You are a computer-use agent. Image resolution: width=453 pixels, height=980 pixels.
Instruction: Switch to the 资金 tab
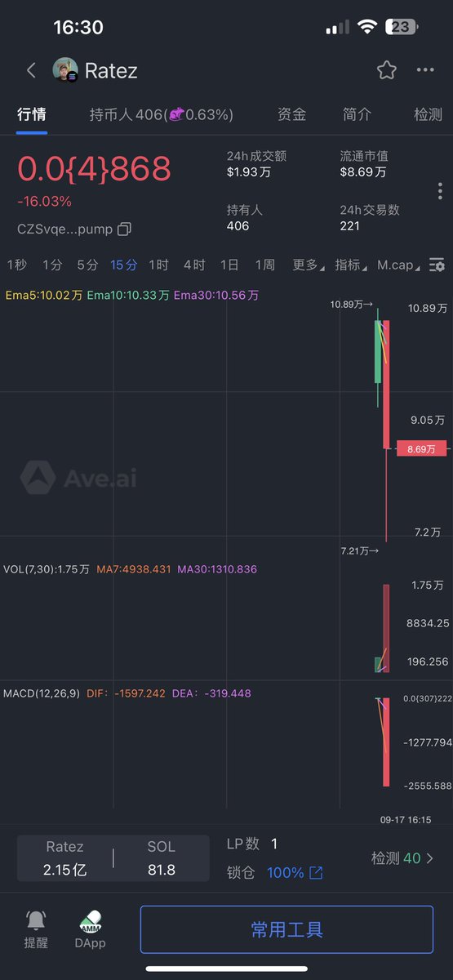291,114
